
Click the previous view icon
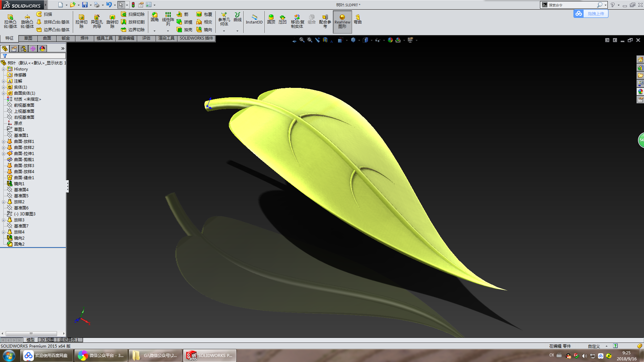click(x=317, y=40)
